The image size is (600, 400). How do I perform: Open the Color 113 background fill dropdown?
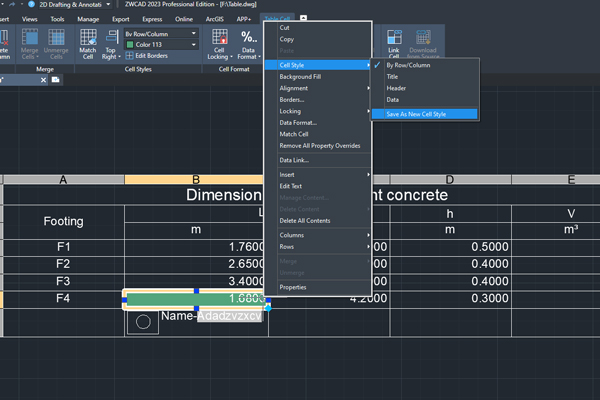(x=194, y=45)
